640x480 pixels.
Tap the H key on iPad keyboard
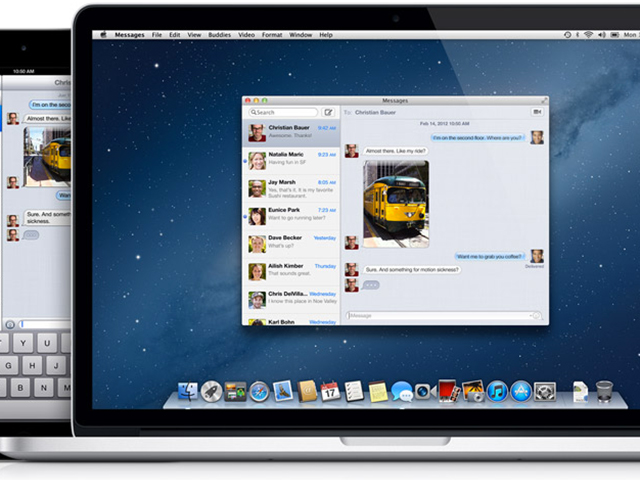(x=32, y=366)
